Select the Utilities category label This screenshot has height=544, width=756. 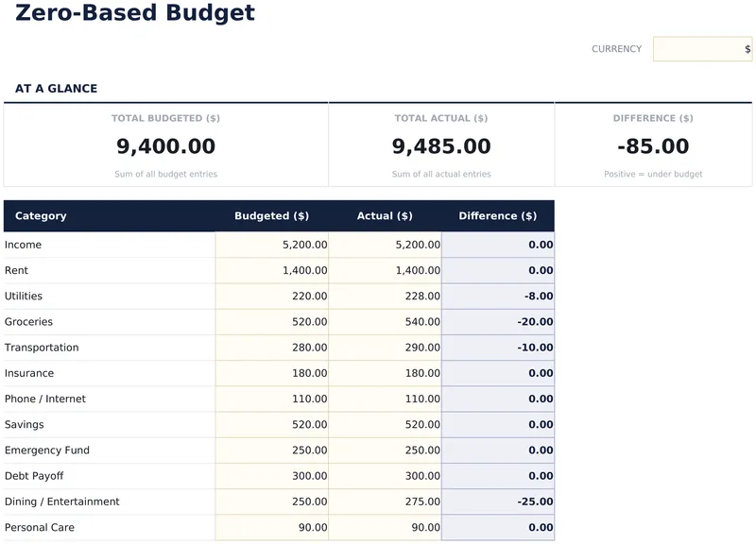click(24, 297)
